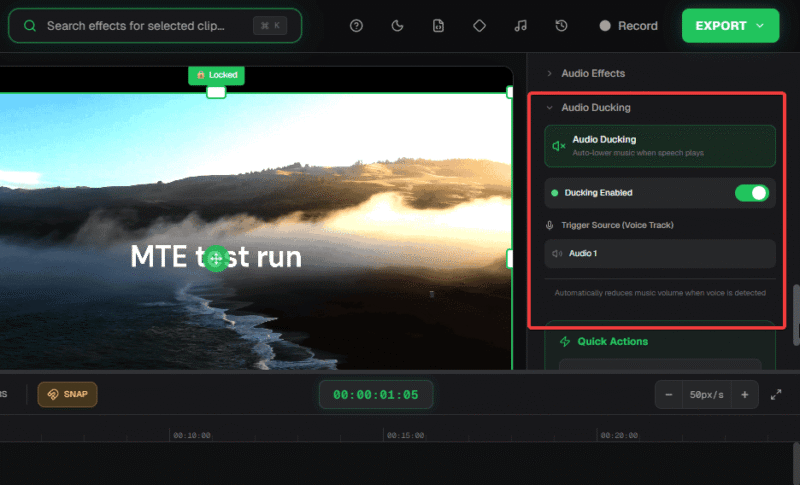Expand timeline with fullscreen arrows icon

tap(776, 395)
